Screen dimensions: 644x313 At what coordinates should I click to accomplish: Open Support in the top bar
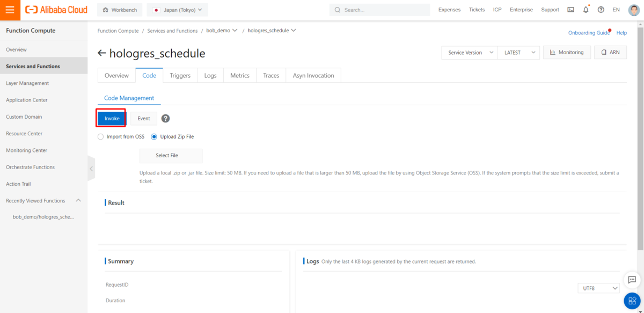click(550, 10)
